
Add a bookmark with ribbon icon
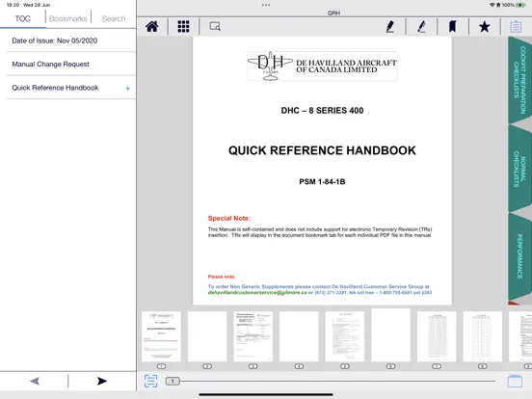click(453, 26)
